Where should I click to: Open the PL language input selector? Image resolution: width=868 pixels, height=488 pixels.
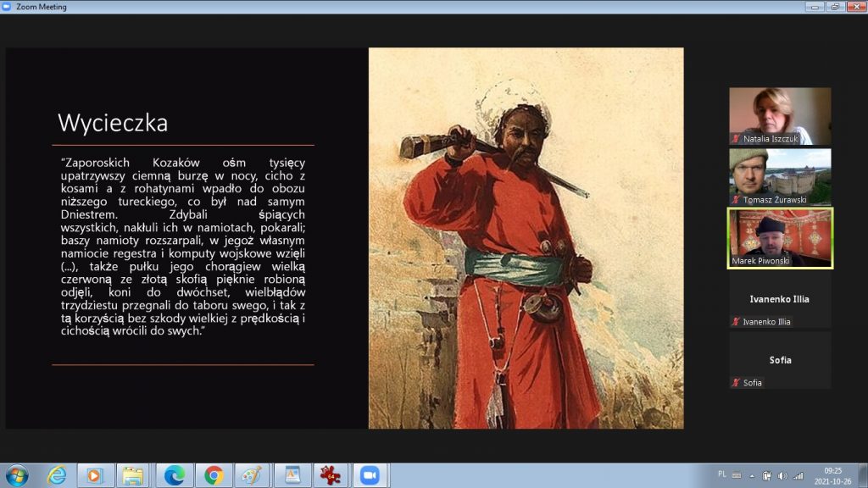(x=721, y=475)
